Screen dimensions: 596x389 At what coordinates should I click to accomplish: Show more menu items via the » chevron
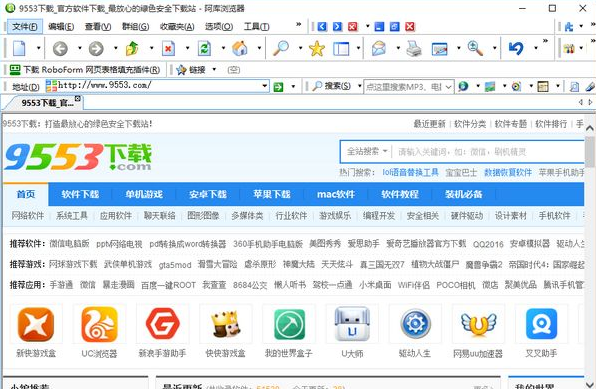(x=299, y=24)
